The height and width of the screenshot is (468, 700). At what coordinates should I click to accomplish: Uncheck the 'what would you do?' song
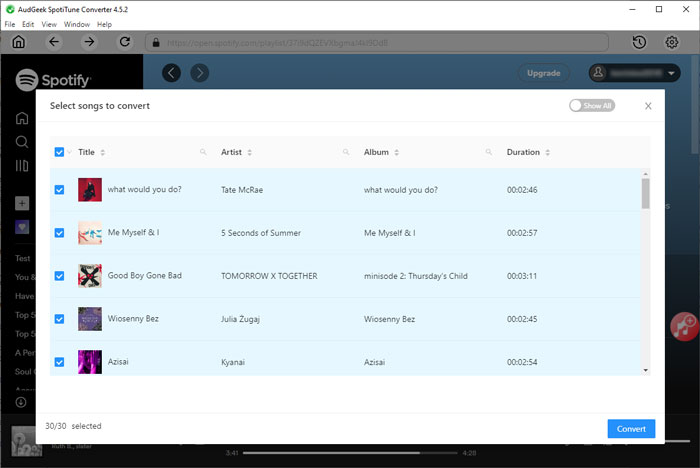(x=59, y=190)
